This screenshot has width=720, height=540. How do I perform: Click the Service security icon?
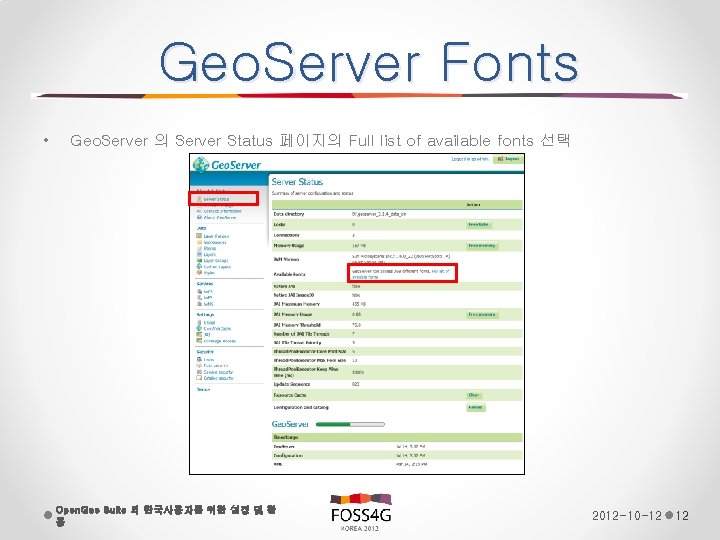click(199, 372)
